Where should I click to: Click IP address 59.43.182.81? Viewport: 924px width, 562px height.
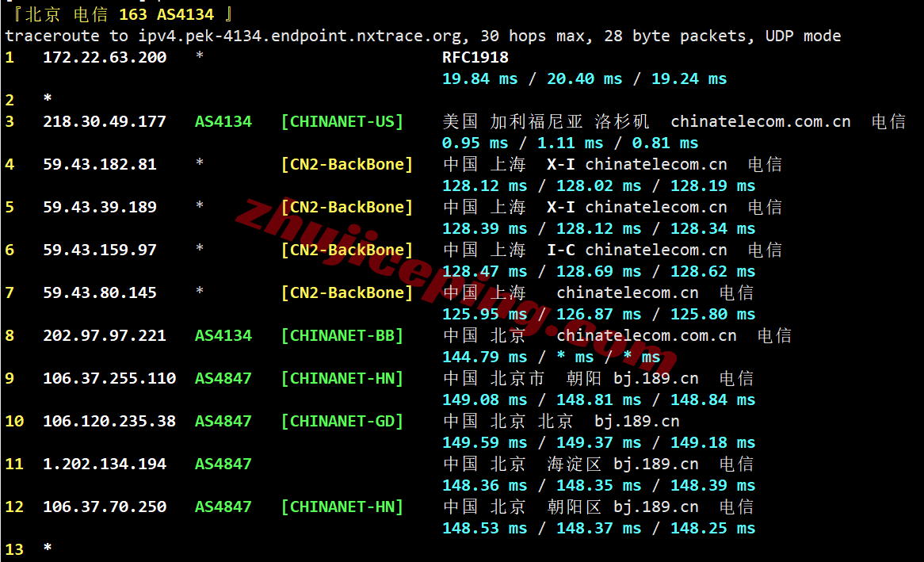click(x=100, y=165)
